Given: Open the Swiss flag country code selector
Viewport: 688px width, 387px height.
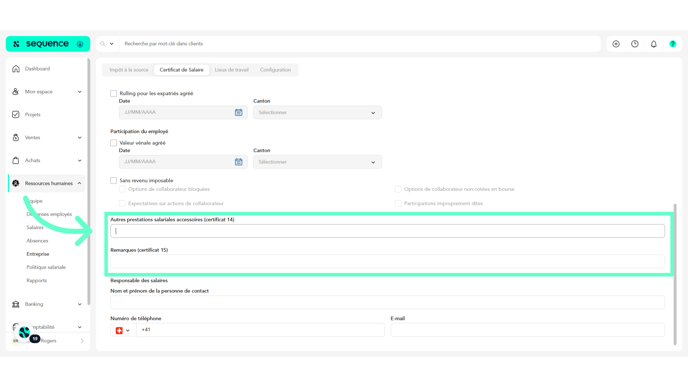Looking at the screenshot, I should [x=123, y=330].
